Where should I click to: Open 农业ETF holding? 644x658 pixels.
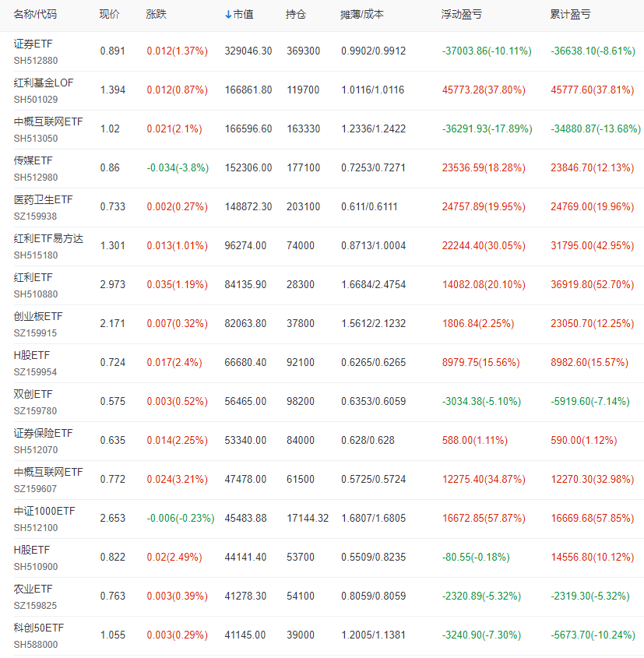click(x=33, y=589)
